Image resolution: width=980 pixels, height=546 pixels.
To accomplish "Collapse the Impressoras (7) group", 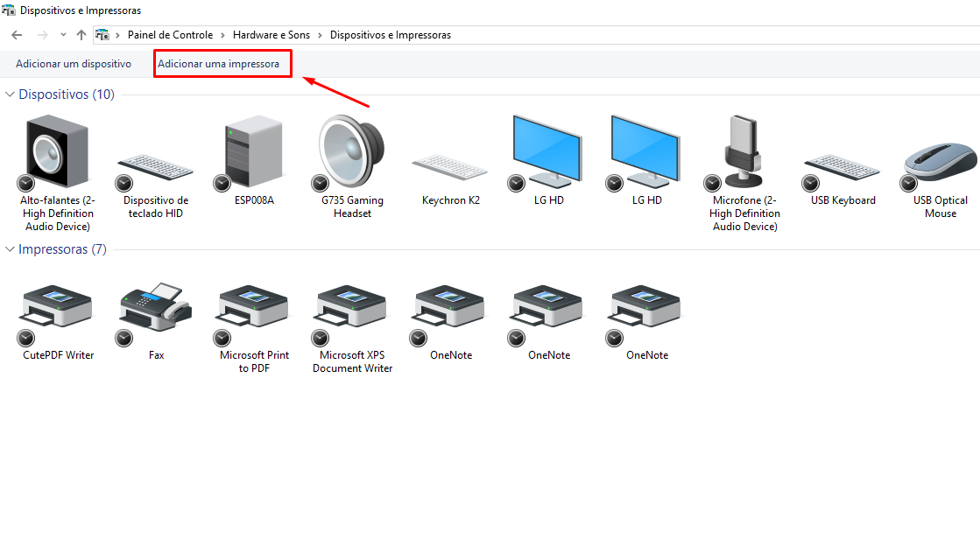I will 11,249.
